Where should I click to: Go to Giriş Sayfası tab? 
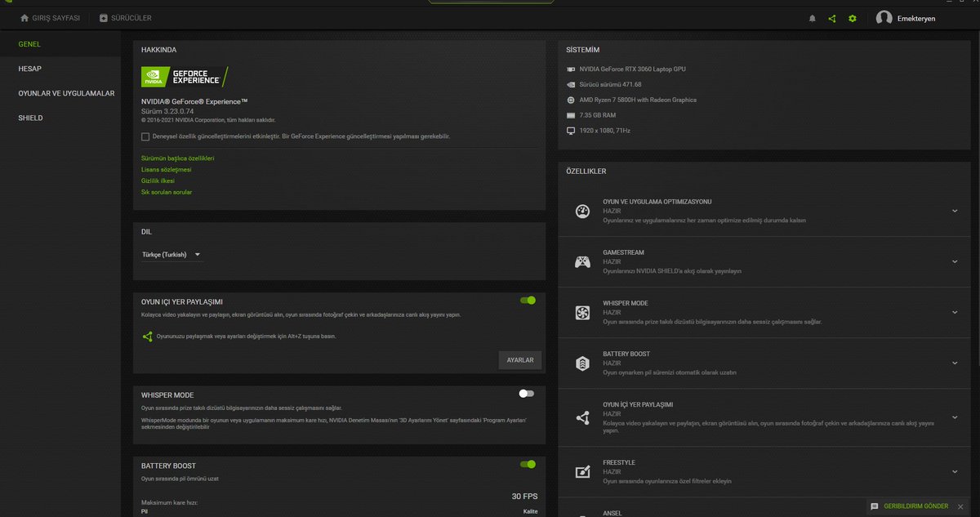[x=50, y=18]
